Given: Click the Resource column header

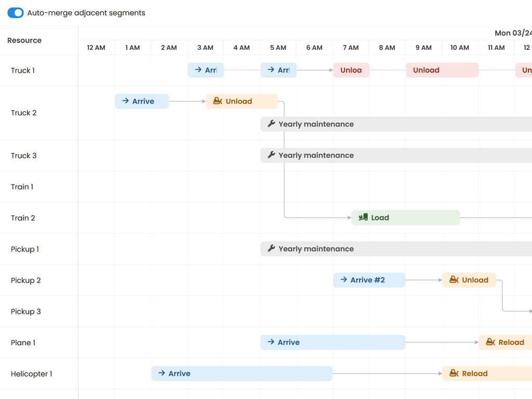Looking at the screenshot, I should [x=24, y=41].
